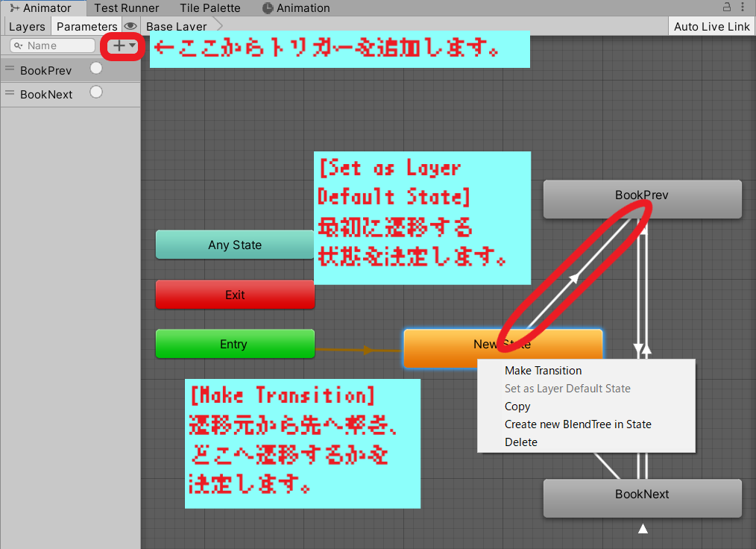Viewport: 756px width, 549px height.
Task: Toggle the BookPrev trigger circle
Action: point(96,67)
